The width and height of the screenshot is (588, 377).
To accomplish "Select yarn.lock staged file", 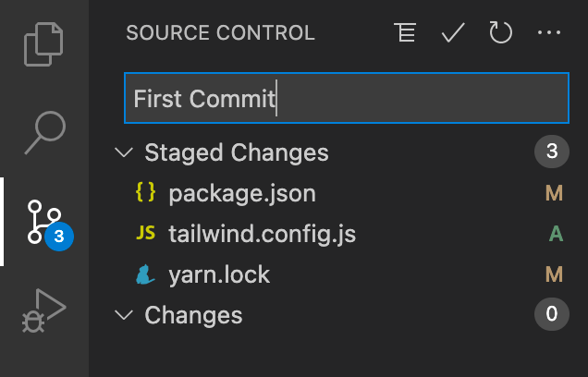I will point(219,274).
